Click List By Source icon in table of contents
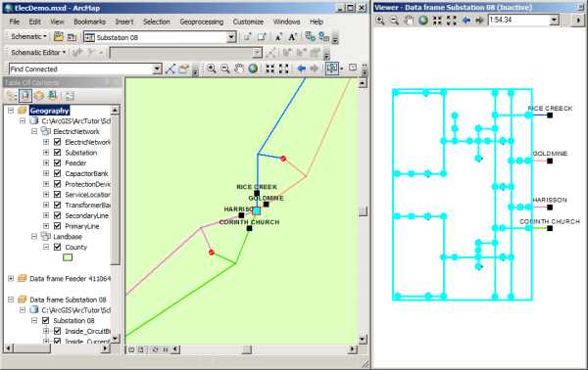 coord(25,96)
